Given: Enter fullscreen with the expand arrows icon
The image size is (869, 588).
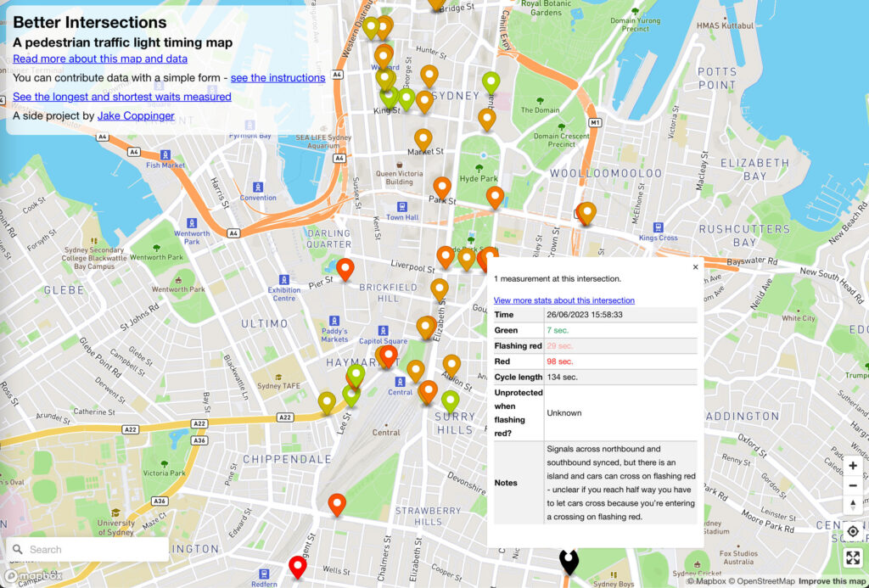Looking at the screenshot, I should 853,557.
